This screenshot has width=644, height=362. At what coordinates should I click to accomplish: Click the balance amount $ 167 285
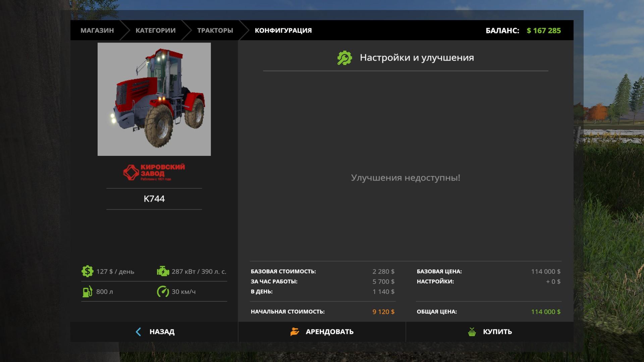pos(543,31)
